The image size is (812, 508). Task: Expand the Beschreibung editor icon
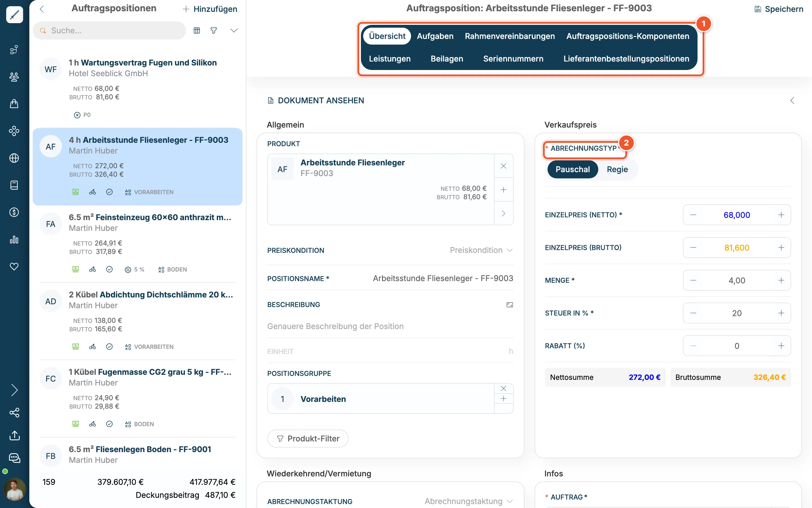tap(509, 305)
